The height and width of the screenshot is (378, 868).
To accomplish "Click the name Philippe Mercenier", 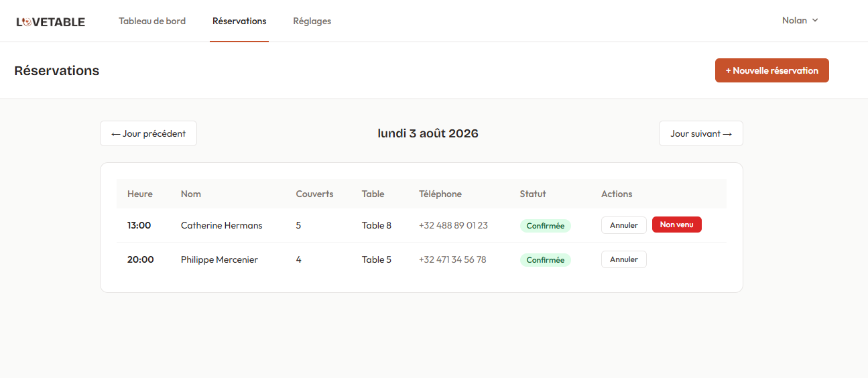I will 219,259.
